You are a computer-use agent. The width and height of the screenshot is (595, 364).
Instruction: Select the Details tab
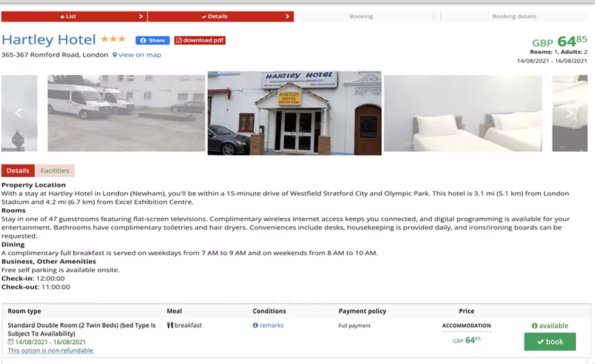tap(18, 170)
